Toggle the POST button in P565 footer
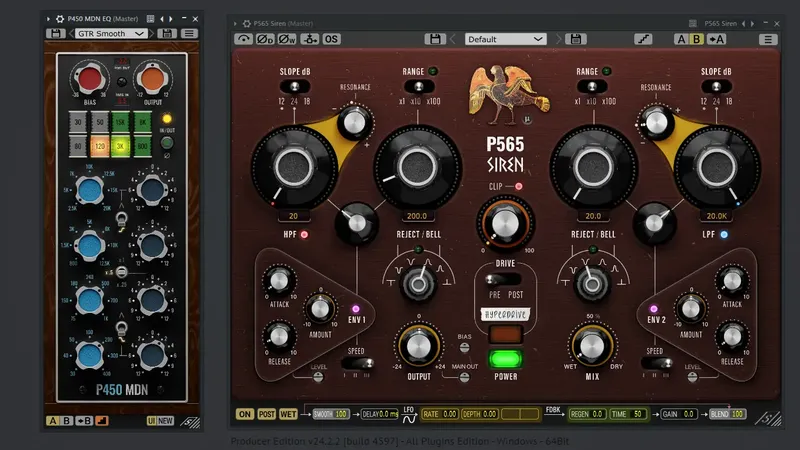Screen dimensions: 800x450 pyautogui.click(x=266, y=414)
